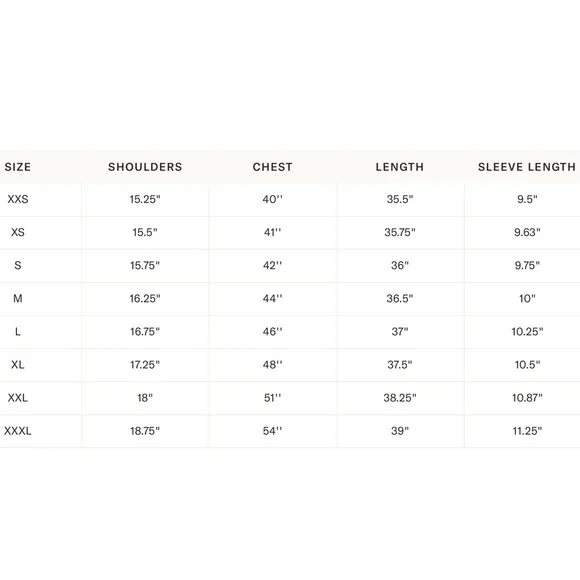Select the M size label
This screenshot has height=580, width=580.
18,299
